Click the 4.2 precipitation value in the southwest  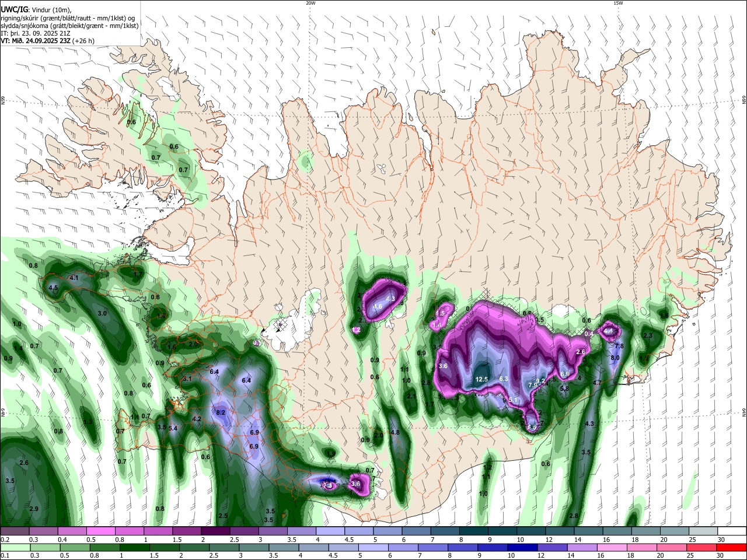pos(197,419)
